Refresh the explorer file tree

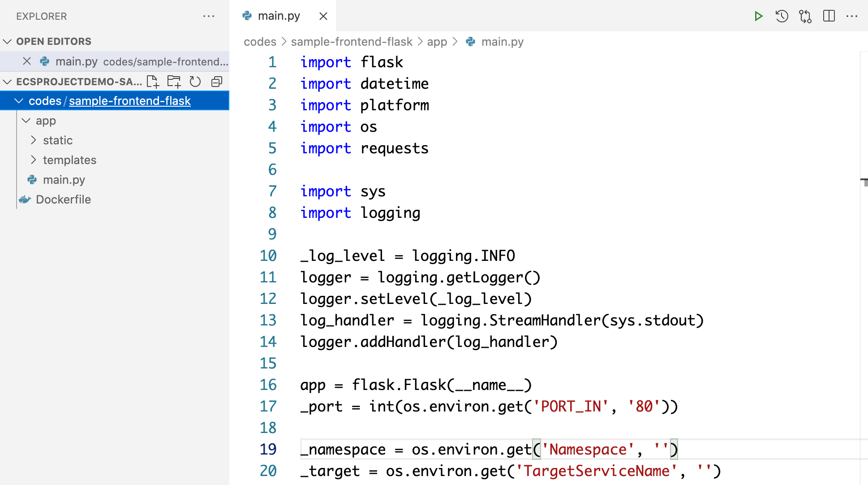(x=195, y=82)
